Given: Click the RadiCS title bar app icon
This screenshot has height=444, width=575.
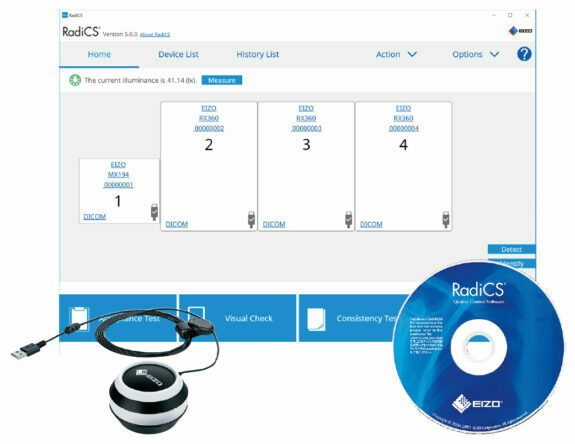Looking at the screenshot, I should click(x=65, y=15).
